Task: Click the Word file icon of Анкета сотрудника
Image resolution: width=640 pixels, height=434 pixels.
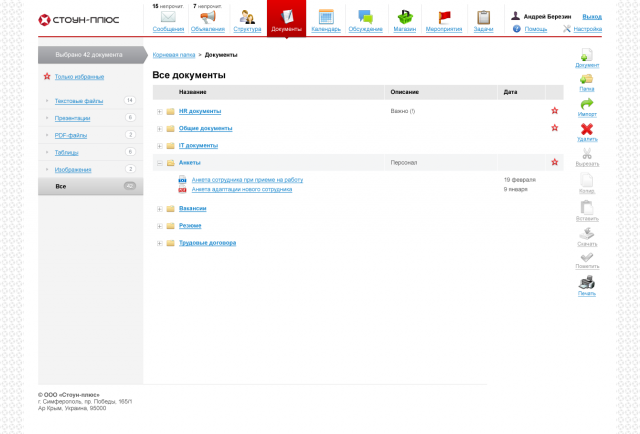Action: pyautogui.click(x=182, y=180)
